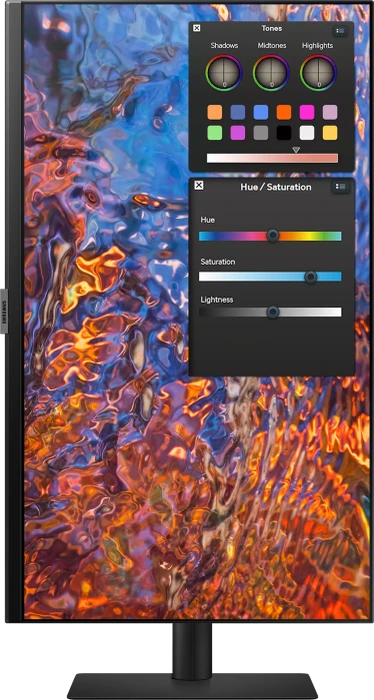Viewport: 374px width, 700px height.
Task: Click the Shadows color wheel
Action: click(x=224, y=73)
